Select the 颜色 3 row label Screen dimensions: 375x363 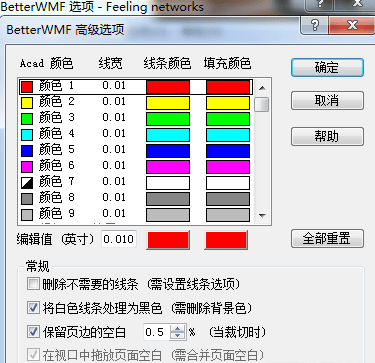click(57, 118)
